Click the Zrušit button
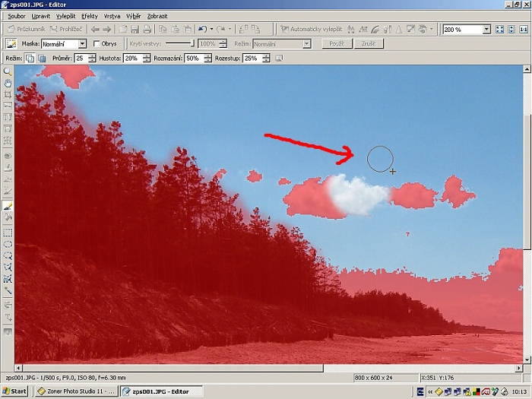The image size is (532, 399). pos(368,44)
